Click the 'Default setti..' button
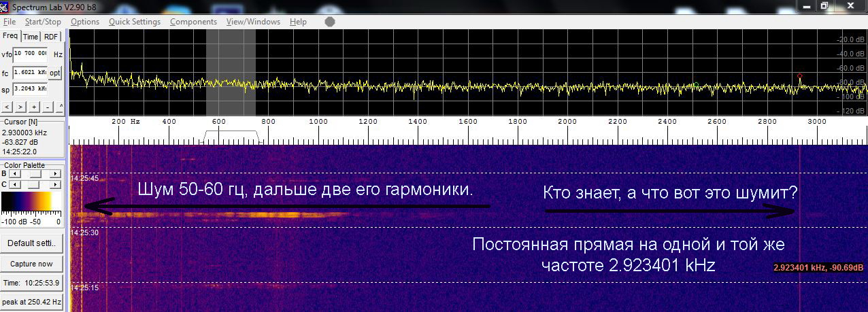The width and height of the screenshot is (868, 312). tap(31, 243)
